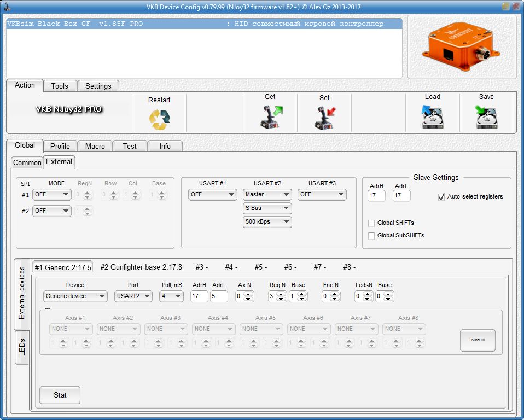Enable Global SubSHIFTs checkbox

pyautogui.click(x=371, y=236)
